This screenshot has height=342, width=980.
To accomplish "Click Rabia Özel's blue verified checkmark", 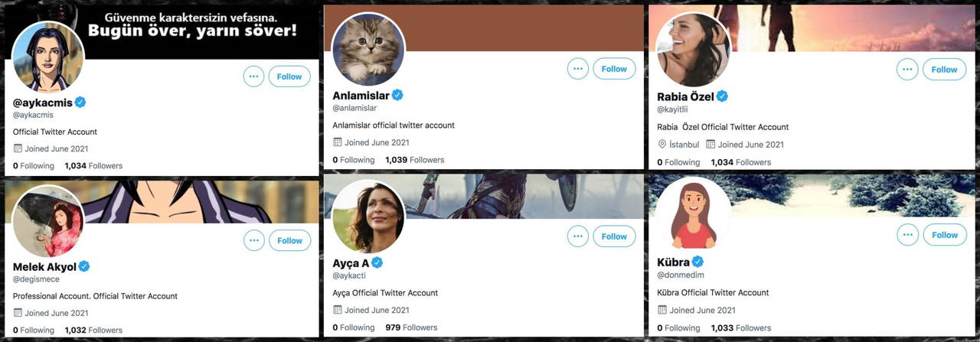I will click(x=722, y=96).
